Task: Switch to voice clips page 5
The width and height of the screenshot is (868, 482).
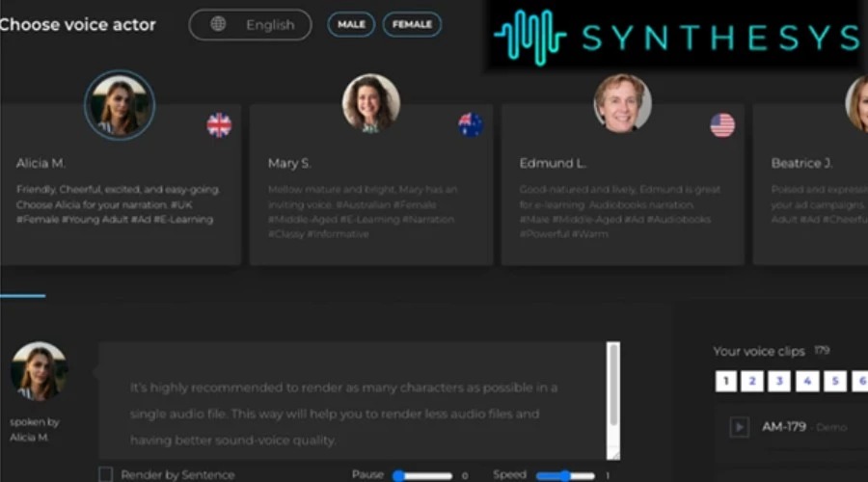Action: pyautogui.click(x=834, y=382)
